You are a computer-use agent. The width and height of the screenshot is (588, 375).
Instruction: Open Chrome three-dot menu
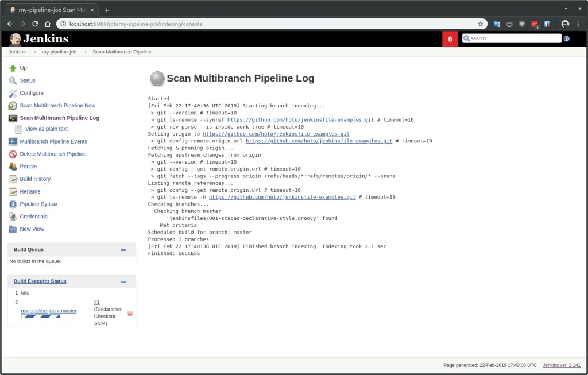pyautogui.click(x=578, y=24)
